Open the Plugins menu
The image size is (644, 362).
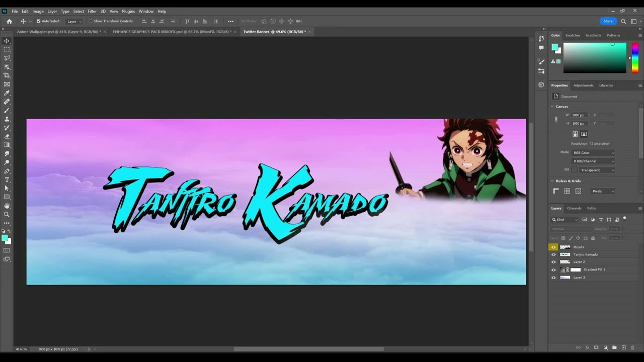(x=128, y=11)
